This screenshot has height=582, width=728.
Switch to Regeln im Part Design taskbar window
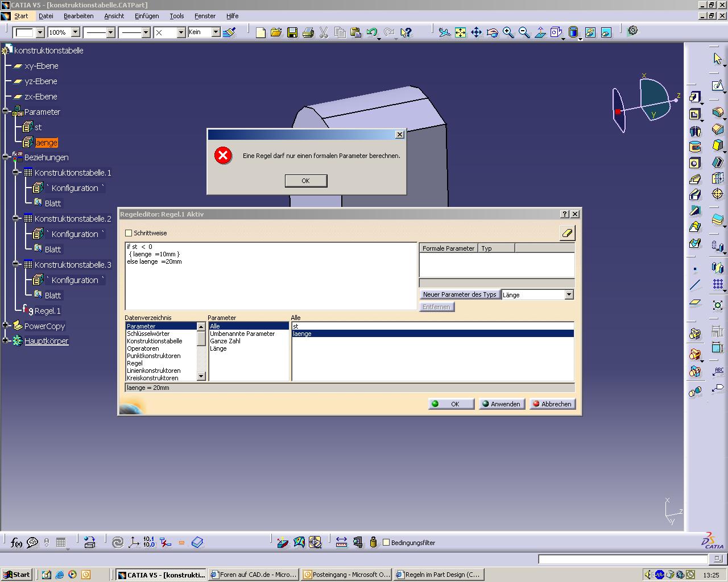(439, 575)
